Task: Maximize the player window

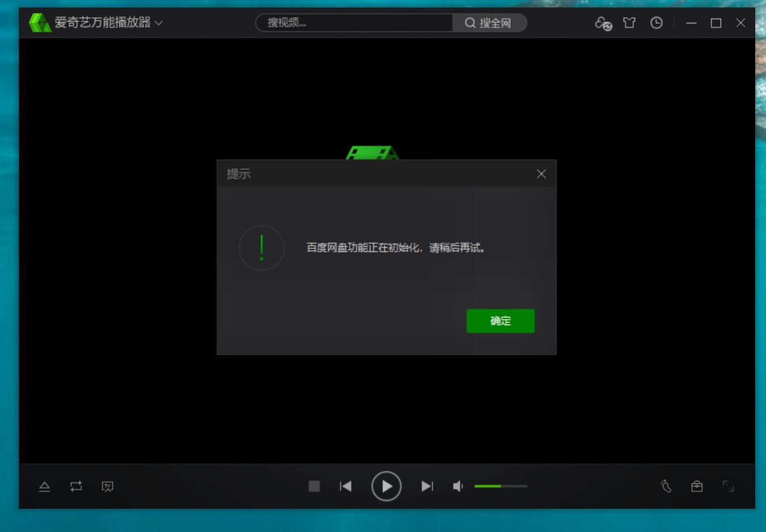Action: pyautogui.click(x=716, y=23)
